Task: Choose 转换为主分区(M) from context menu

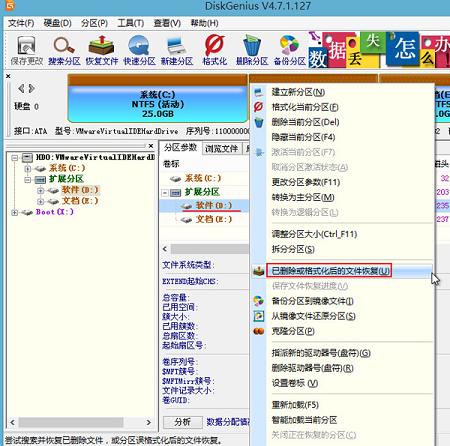Action: tap(343, 197)
